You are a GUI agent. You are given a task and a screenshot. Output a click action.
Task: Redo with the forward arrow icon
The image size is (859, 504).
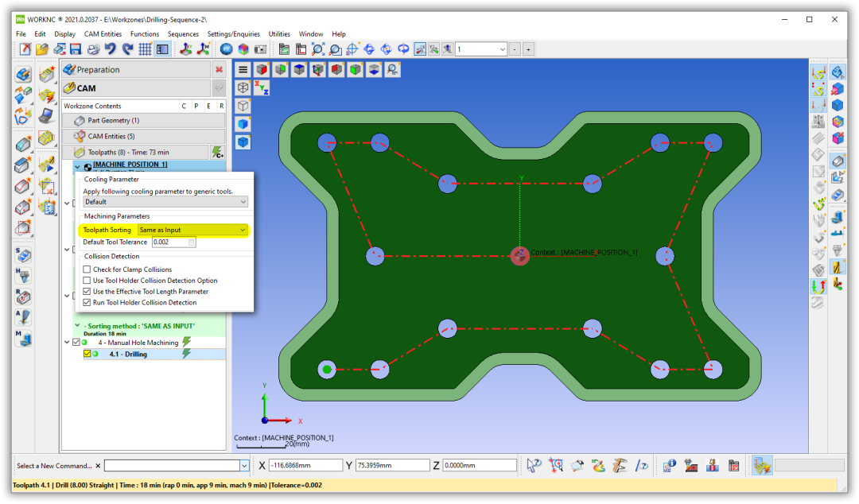pos(127,49)
